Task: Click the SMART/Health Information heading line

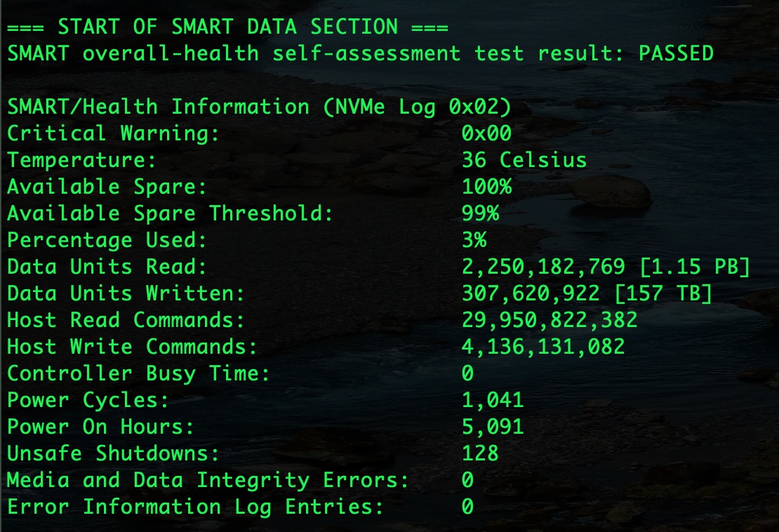Action: [x=259, y=107]
